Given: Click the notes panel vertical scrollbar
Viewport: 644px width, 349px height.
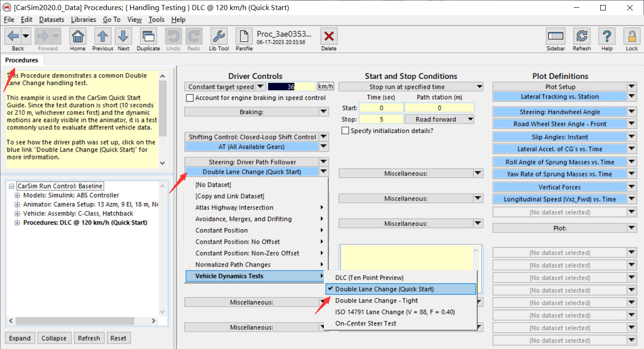Looking at the screenshot, I should 163,119.
